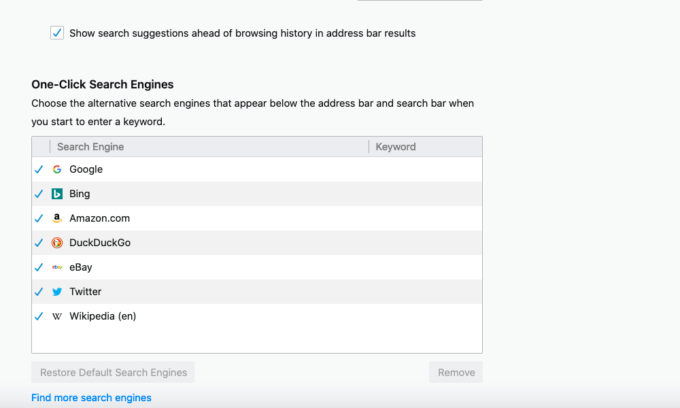
Task: Select the Bing logo icon
Action: [x=57, y=194]
